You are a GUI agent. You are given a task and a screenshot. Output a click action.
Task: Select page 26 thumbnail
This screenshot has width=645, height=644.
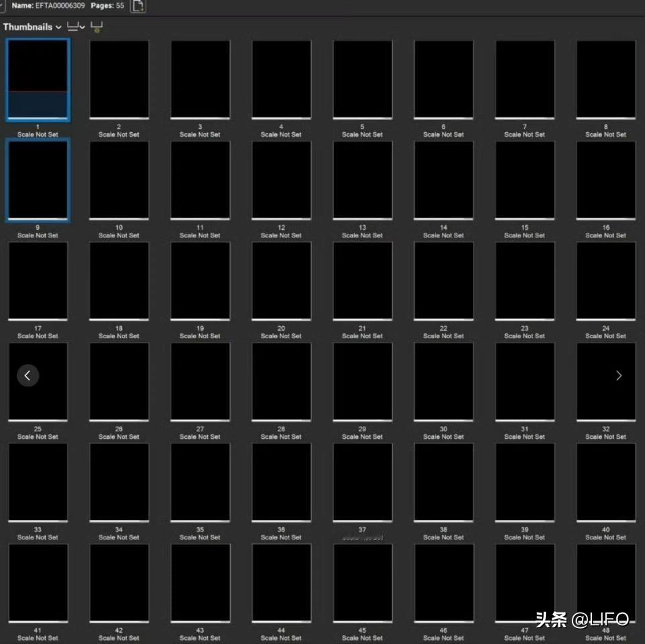[x=119, y=382]
